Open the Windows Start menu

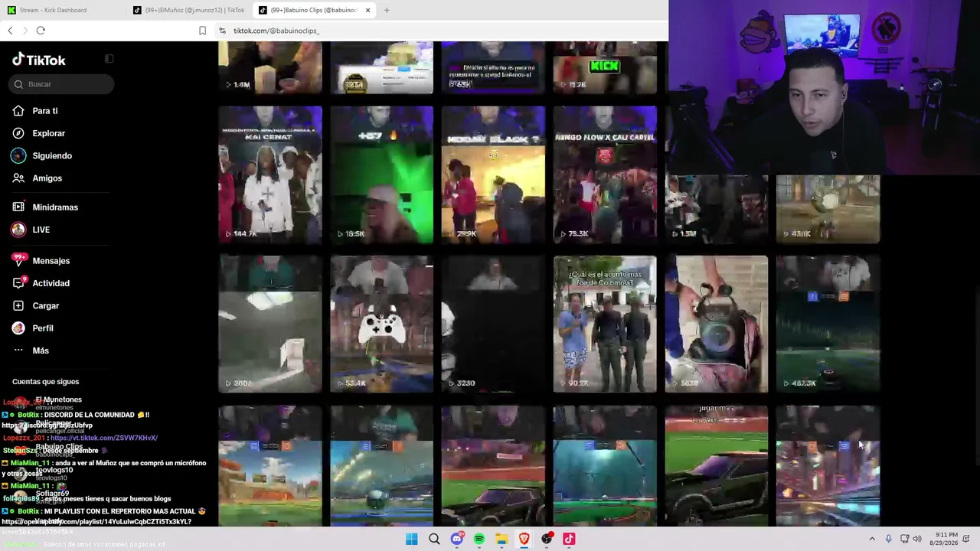412,539
